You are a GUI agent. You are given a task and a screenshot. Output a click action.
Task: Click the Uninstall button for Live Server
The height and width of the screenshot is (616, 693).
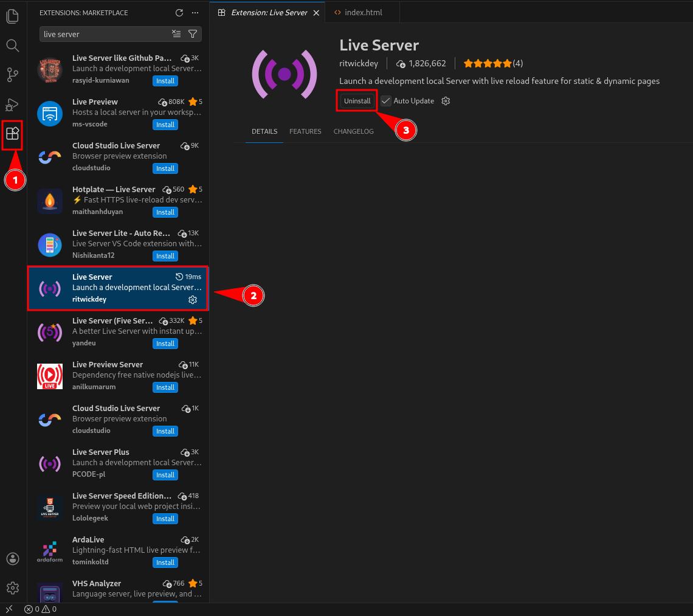tap(357, 101)
